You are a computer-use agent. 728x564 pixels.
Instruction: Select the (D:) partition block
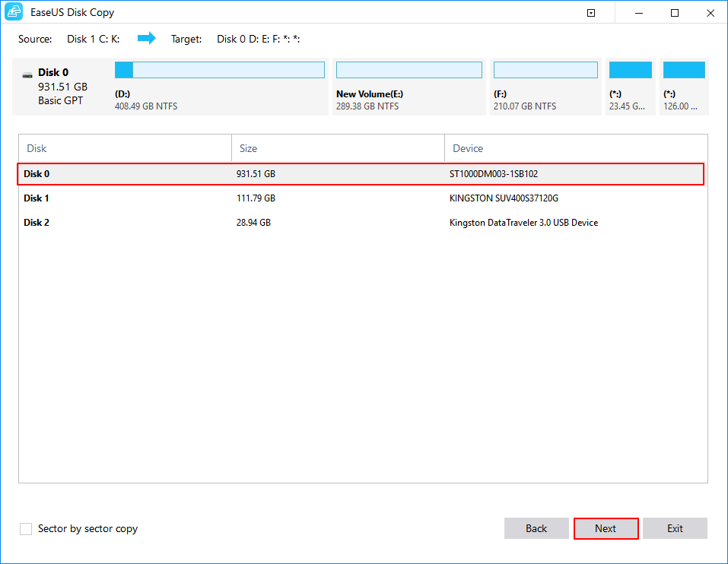click(x=219, y=87)
